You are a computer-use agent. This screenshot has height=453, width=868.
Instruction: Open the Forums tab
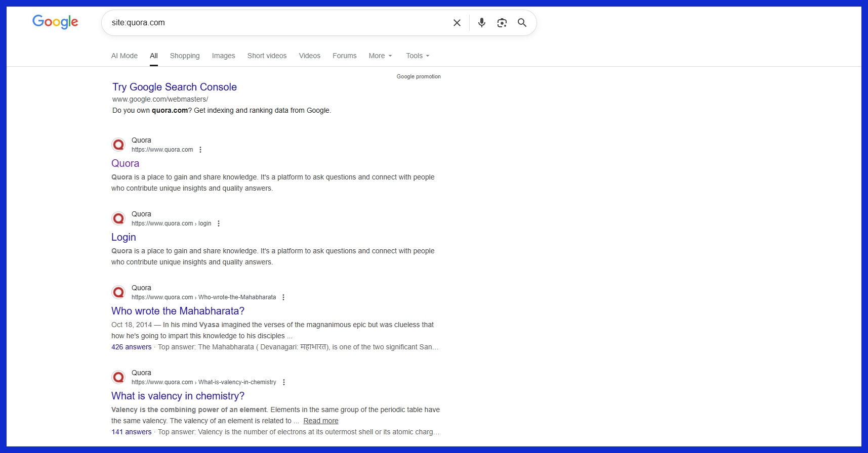click(345, 56)
